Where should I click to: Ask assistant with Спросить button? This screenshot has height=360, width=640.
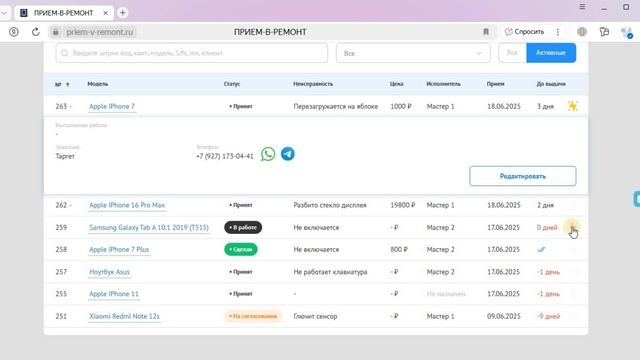[525, 32]
